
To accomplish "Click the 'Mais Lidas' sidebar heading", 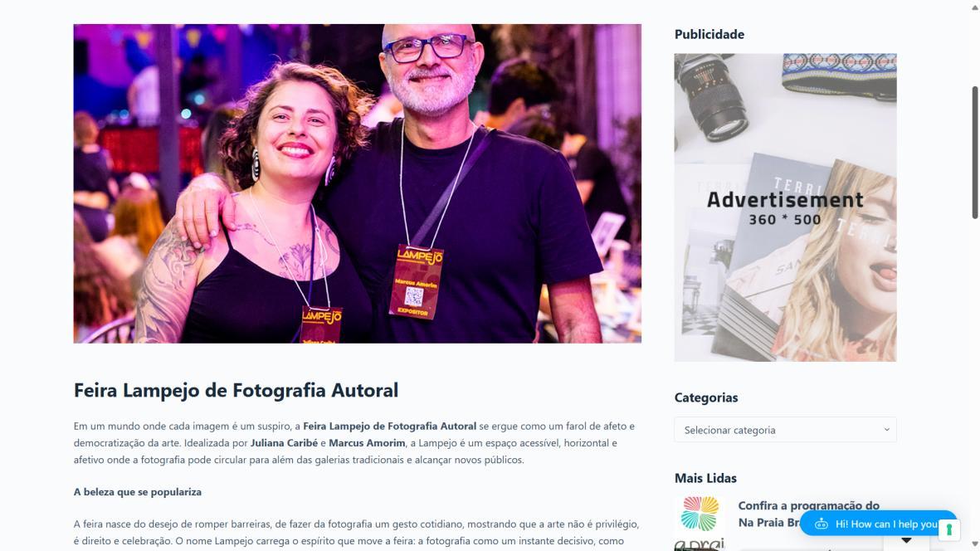I will click(x=705, y=479).
